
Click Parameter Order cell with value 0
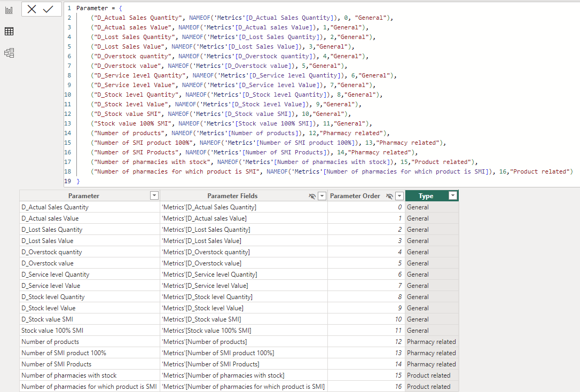[366, 207]
